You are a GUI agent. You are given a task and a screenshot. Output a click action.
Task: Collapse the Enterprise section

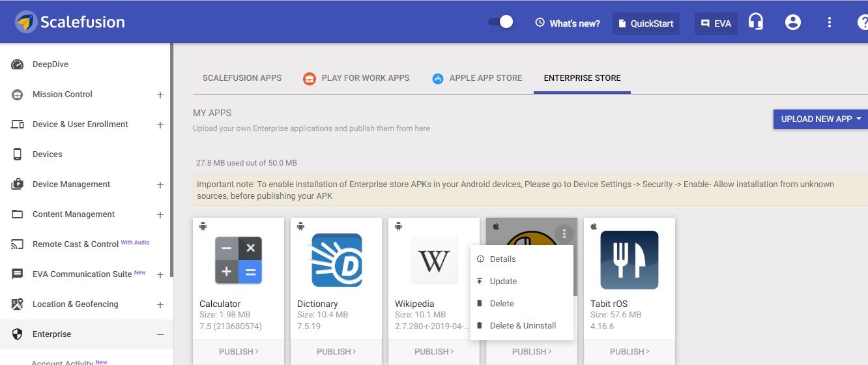point(160,335)
